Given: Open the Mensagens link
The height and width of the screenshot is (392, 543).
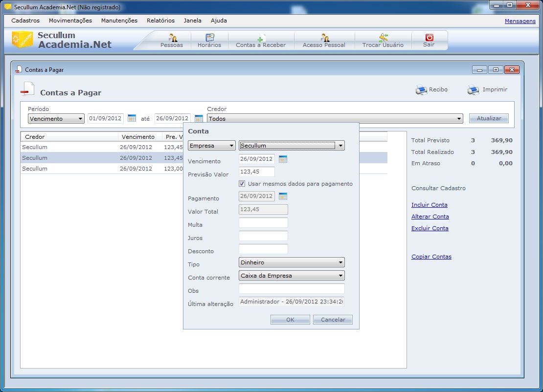Looking at the screenshot, I should (520, 21).
